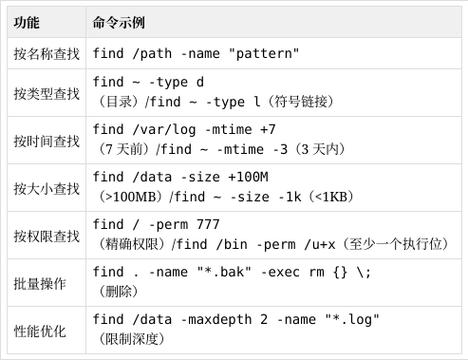Click the 功能 column header

click(27, 23)
